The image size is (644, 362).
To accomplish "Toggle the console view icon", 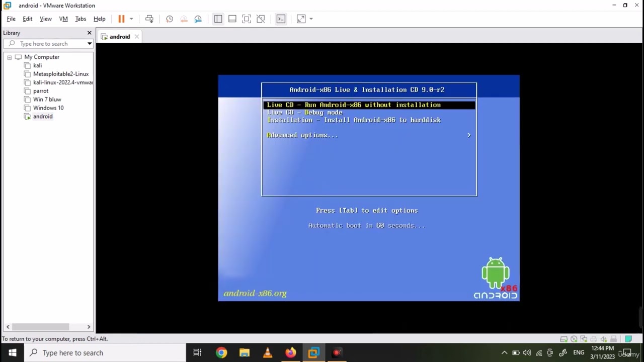I will coord(281,19).
